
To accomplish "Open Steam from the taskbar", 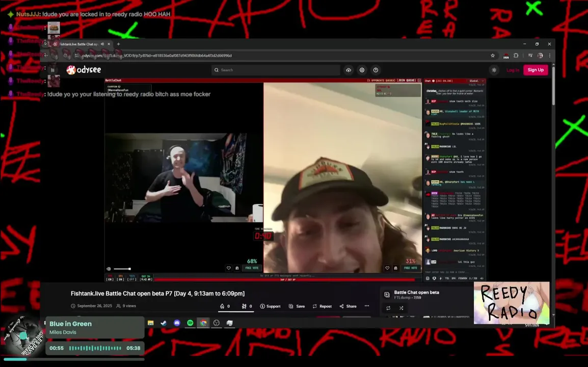I will click(164, 323).
